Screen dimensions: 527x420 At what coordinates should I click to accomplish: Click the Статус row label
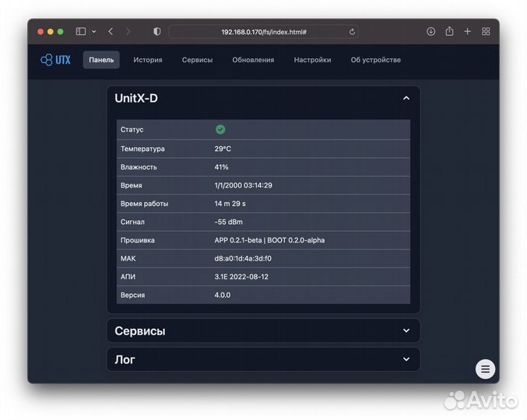132,130
